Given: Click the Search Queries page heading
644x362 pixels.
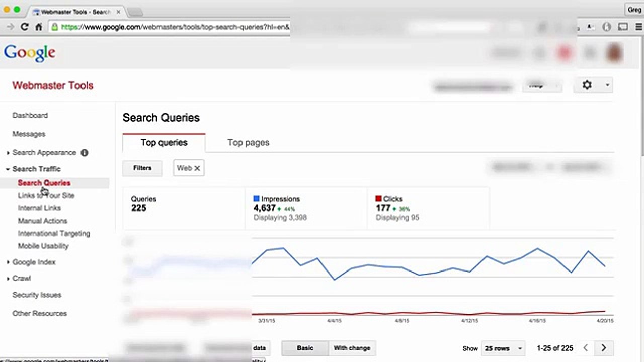Looking at the screenshot, I should pos(161,118).
